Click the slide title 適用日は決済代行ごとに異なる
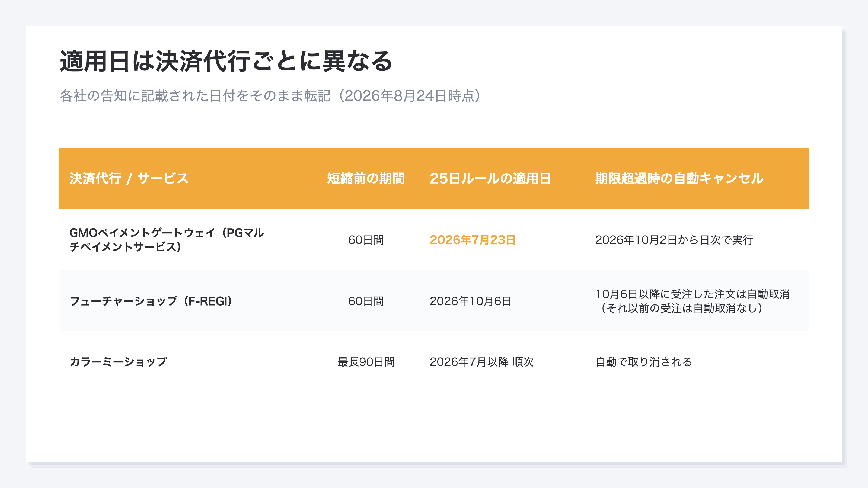The height and width of the screenshot is (488, 868). coord(226,61)
